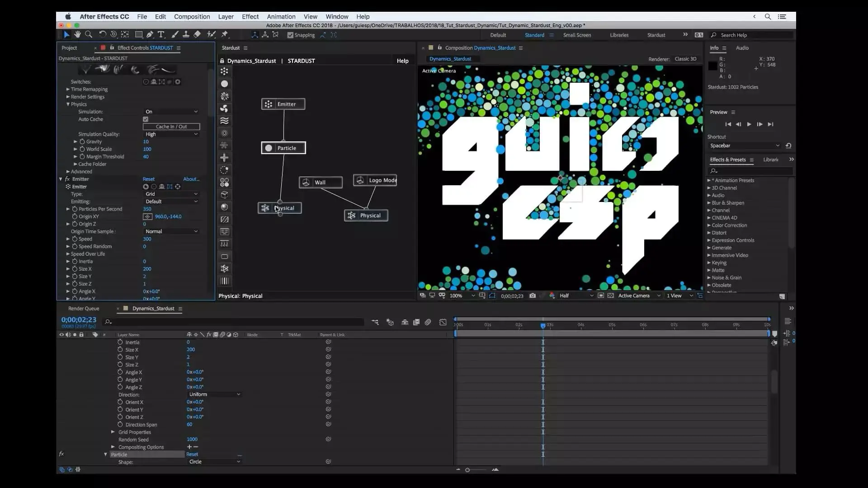The width and height of the screenshot is (868, 488).
Task: Click Stardust sidebar plus-shaped node icon
Action: pyautogui.click(x=224, y=158)
